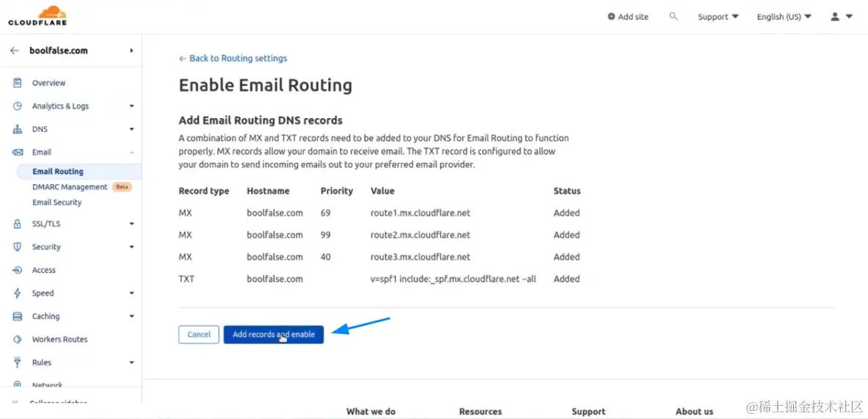Image resolution: width=868 pixels, height=419 pixels.
Task: Open Email Security in the sidebar
Action: (57, 203)
